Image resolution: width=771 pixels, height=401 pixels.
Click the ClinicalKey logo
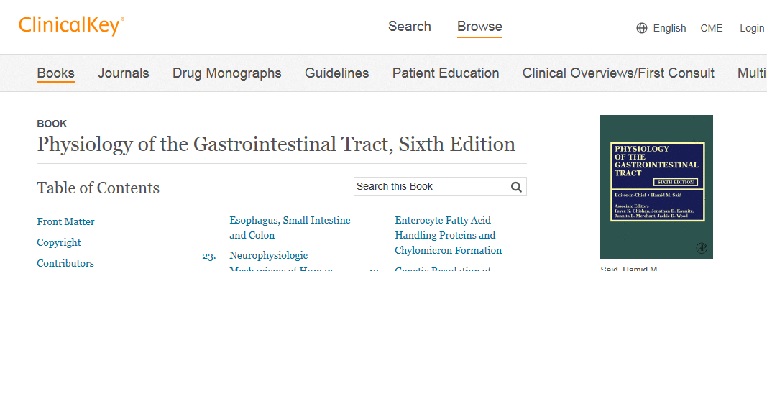(72, 27)
